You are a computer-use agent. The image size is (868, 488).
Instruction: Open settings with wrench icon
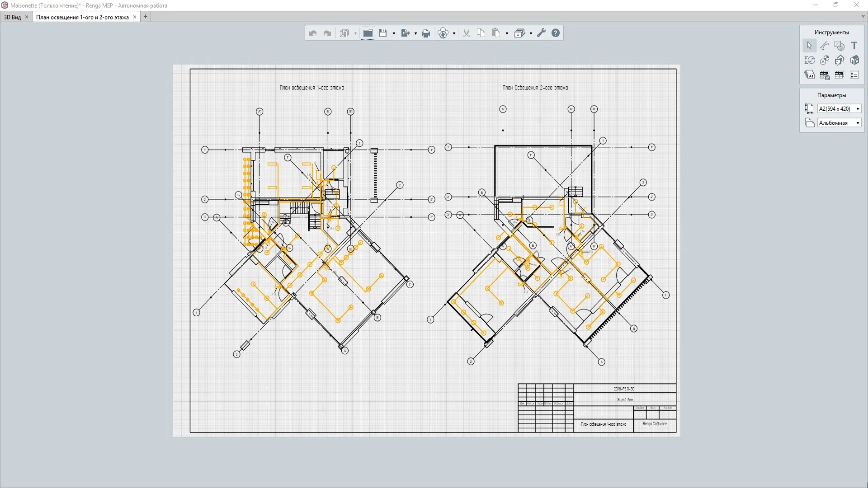tap(541, 33)
